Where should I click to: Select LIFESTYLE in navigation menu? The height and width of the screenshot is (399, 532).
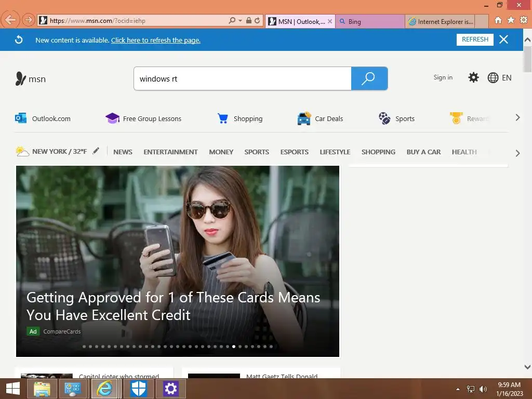click(335, 152)
